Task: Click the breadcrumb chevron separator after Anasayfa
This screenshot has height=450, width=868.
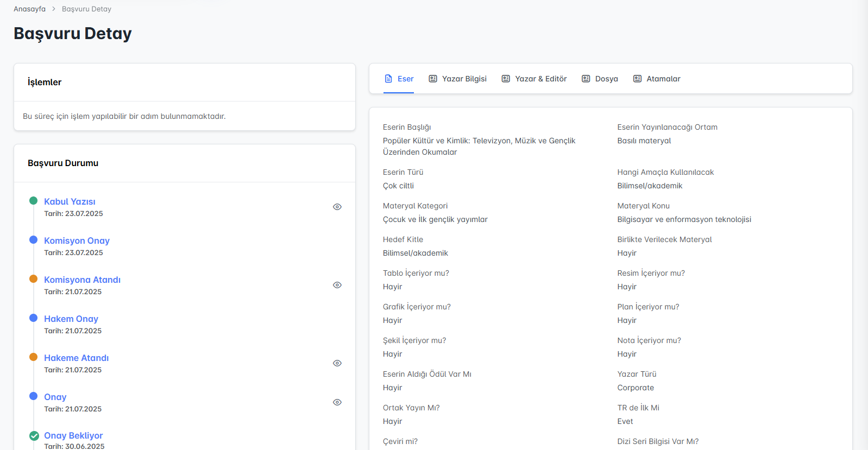Action: click(x=54, y=9)
